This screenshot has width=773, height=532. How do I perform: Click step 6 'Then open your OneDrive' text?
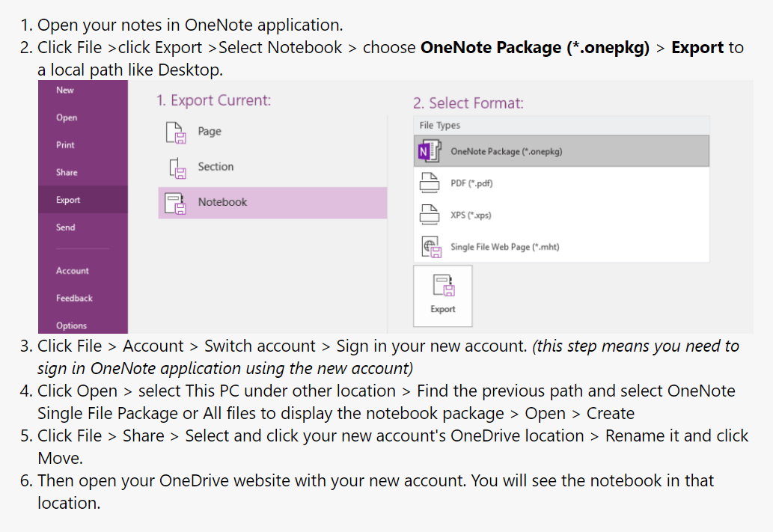[x=376, y=492]
